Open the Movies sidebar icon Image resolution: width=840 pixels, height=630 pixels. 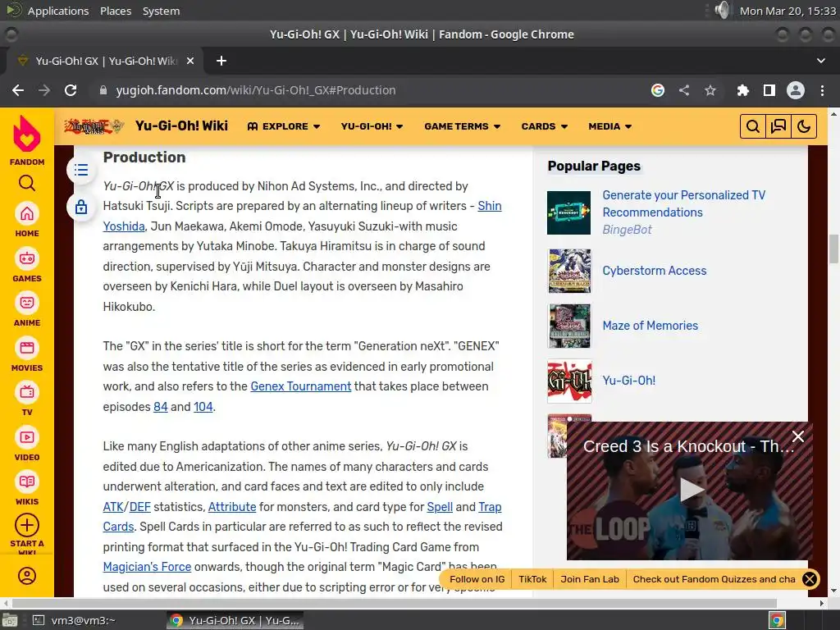[x=27, y=348]
